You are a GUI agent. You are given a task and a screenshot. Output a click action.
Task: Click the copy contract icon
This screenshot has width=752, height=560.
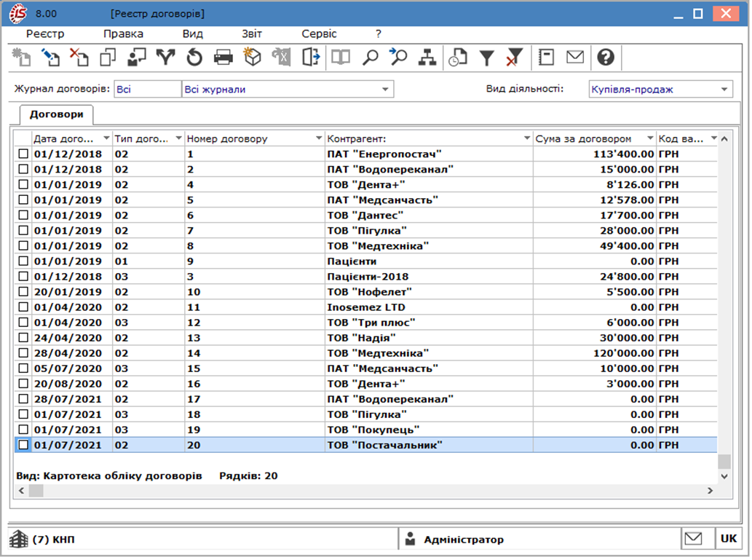[108, 58]
